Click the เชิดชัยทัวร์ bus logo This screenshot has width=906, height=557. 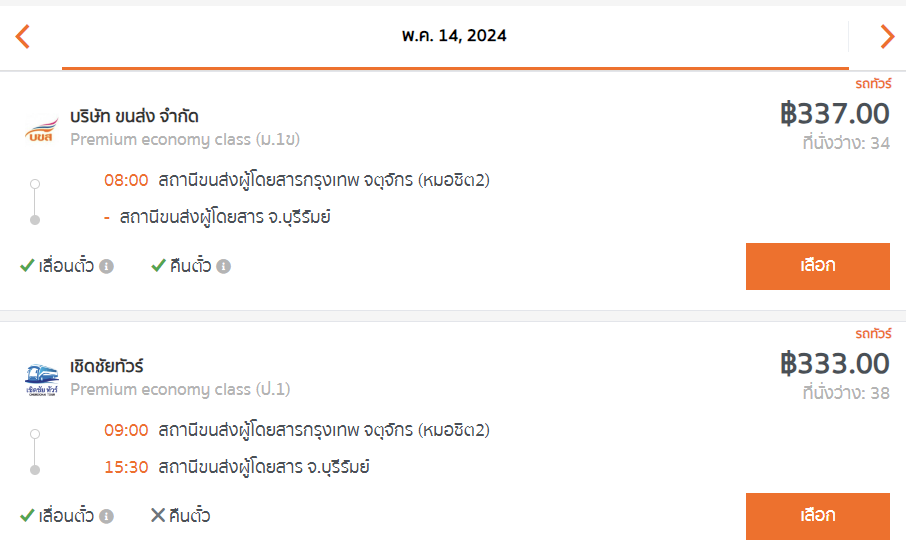coord(42,379)
